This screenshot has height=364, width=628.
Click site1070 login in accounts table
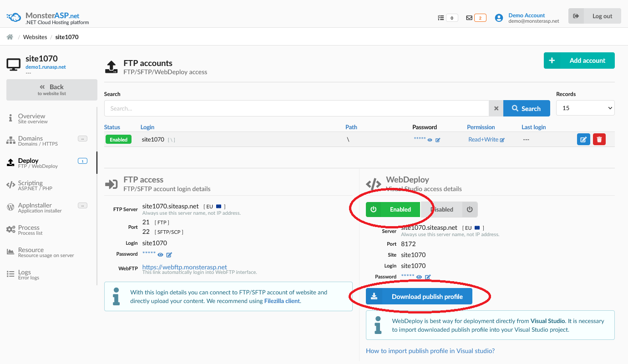pyautogui.click(x=153, y=140)
